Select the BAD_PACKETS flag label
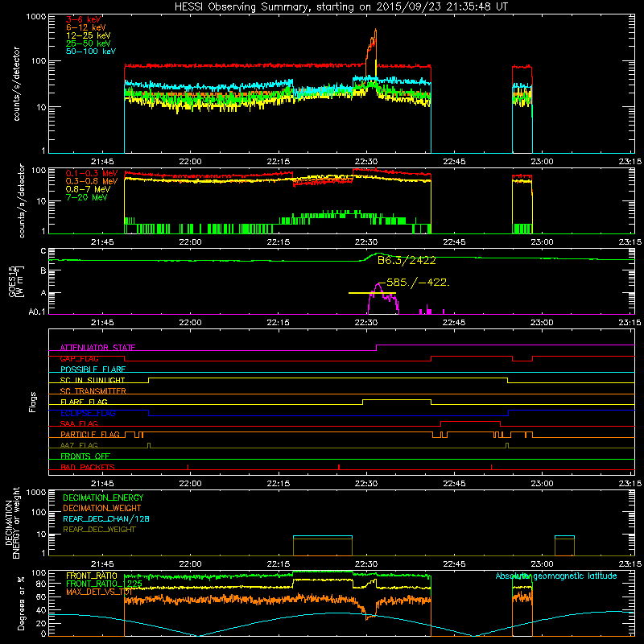The image size is (644, 644). tap(88, 467)
